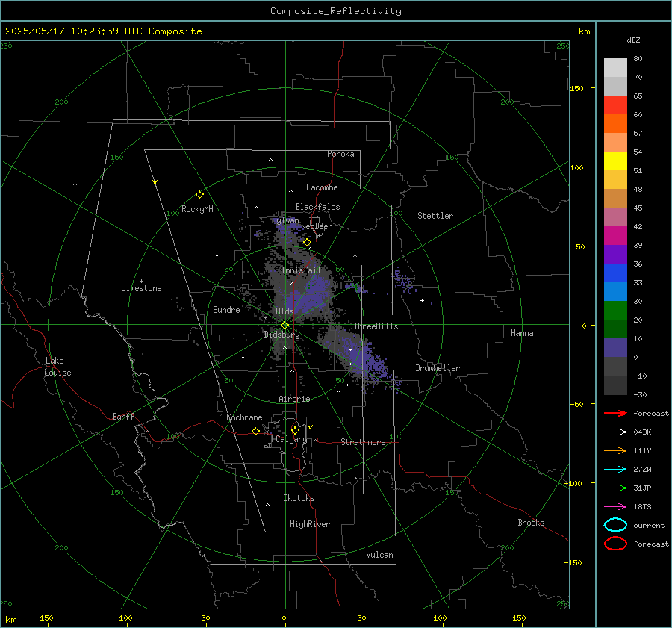This screenshot has width=672, height=628.
Task: Click the yellow 54–51 dBZ swatch
Action: (615, 161)
